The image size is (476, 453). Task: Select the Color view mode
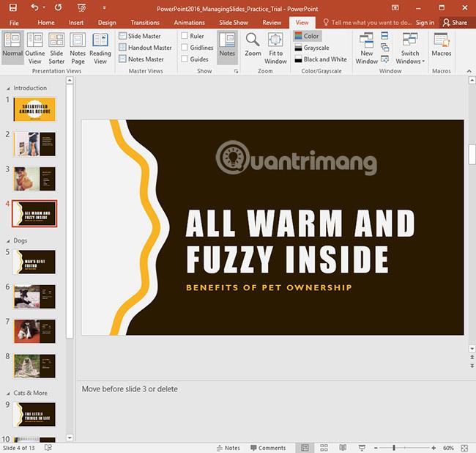point(308,36)
